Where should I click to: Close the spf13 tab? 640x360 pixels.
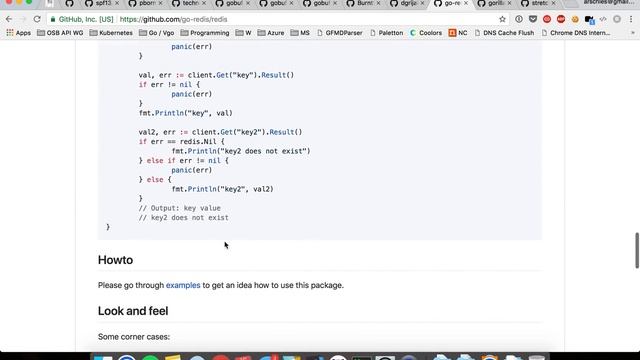tap(117, 3)
